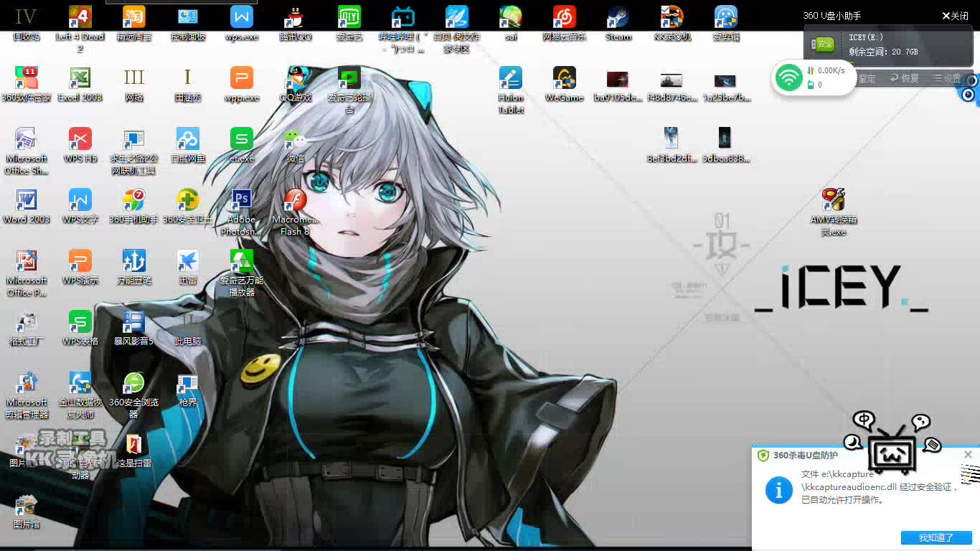
Task: Close the 360杀毒U盘防护 popup
Action: [x=968, y=455]
